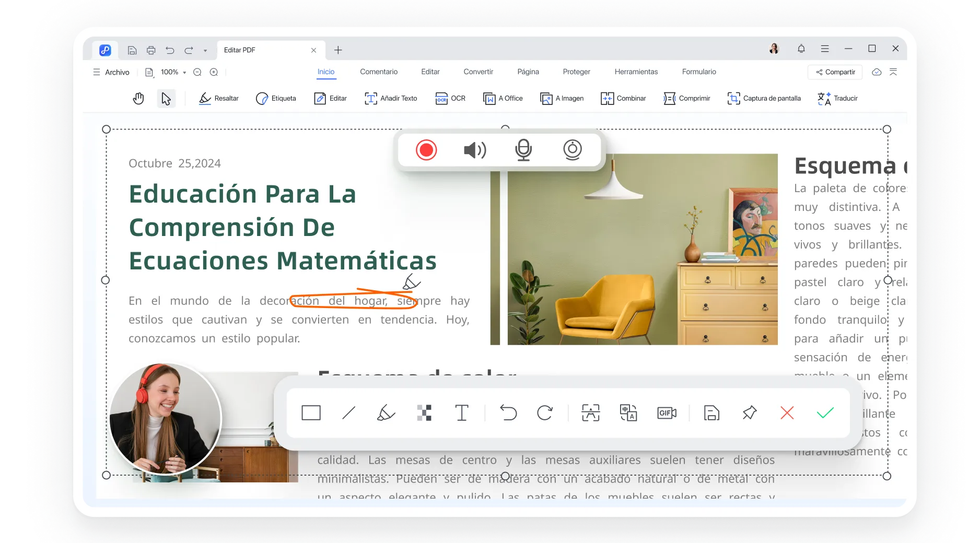Click the translate capture icon

click(628, 413)
